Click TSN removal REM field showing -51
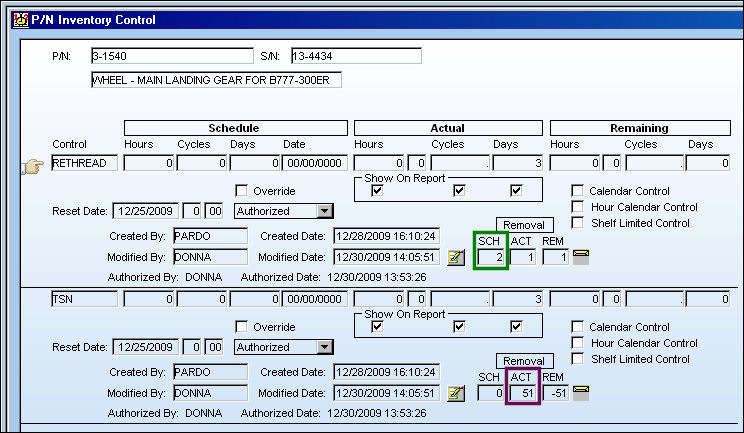 pyautogui.click(x=556, y=394)
